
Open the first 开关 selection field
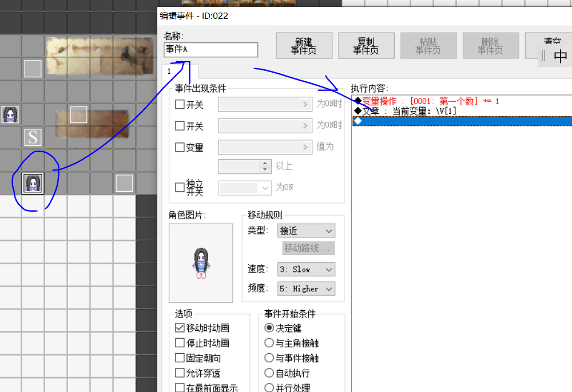click(265, 104)
